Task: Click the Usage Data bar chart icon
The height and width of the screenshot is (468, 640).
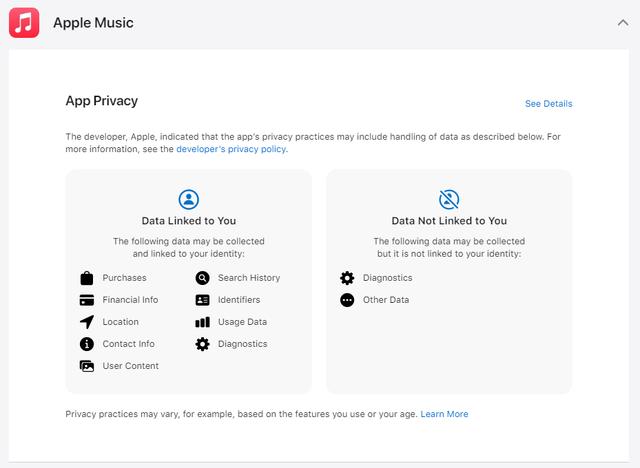Action: 203,322
